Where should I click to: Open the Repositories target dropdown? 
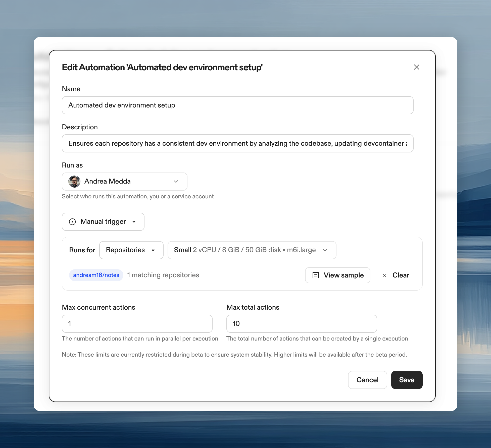pos(131,250)
